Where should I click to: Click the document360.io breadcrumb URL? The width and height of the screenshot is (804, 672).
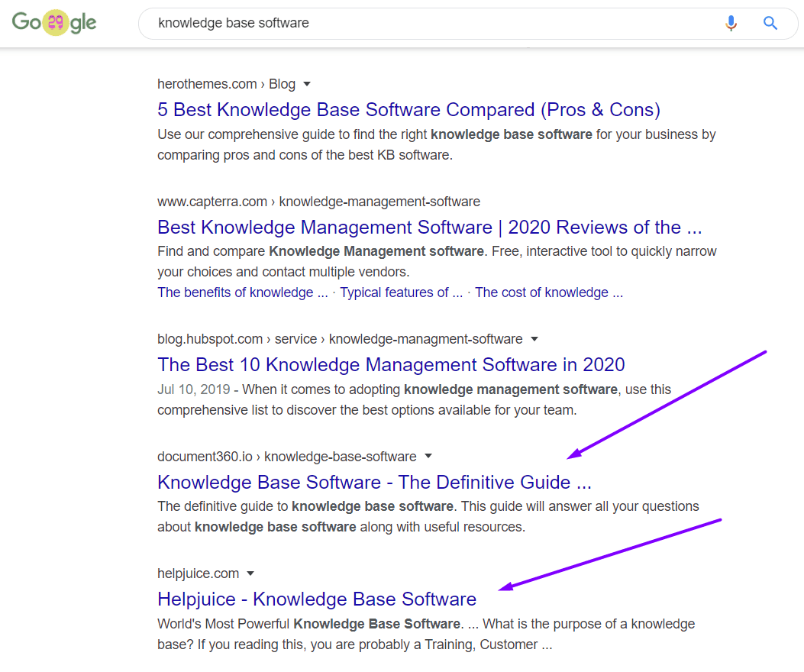coord(286,457)
